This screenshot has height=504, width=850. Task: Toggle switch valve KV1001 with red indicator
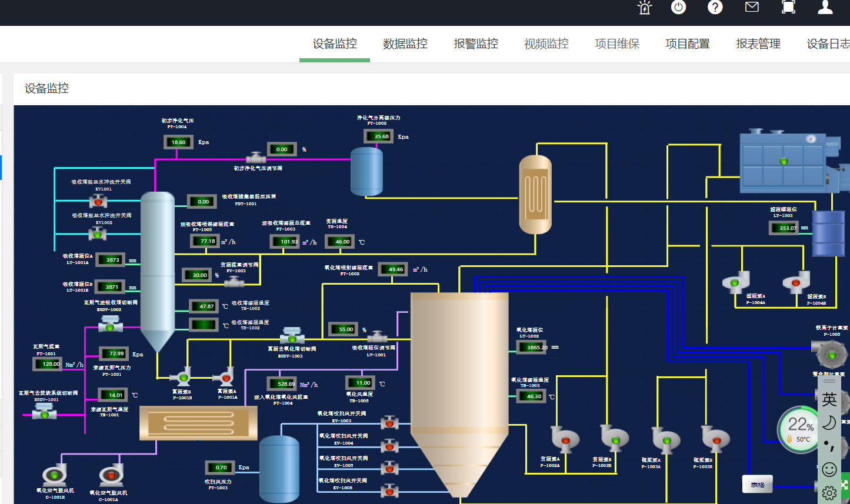(x=98, y=201)
